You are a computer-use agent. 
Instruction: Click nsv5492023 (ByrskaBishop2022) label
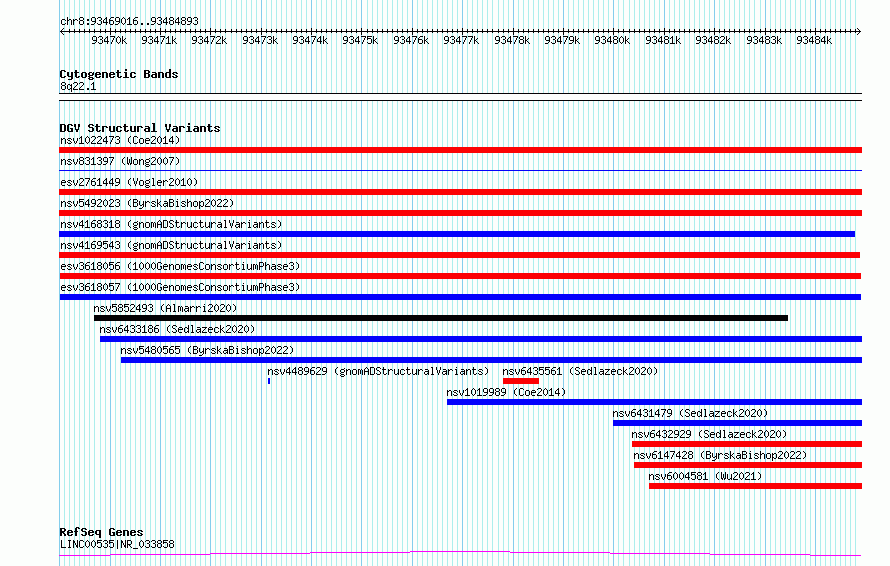[x=147, y=203]
